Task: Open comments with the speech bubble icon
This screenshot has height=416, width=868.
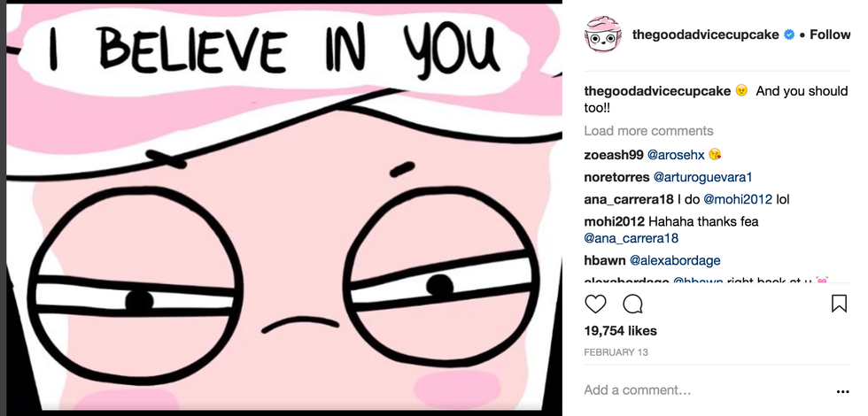Action: coord(632,304)
